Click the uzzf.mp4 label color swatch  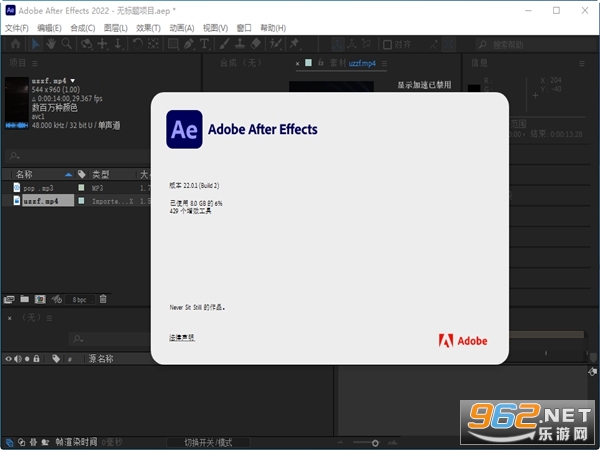81,201
